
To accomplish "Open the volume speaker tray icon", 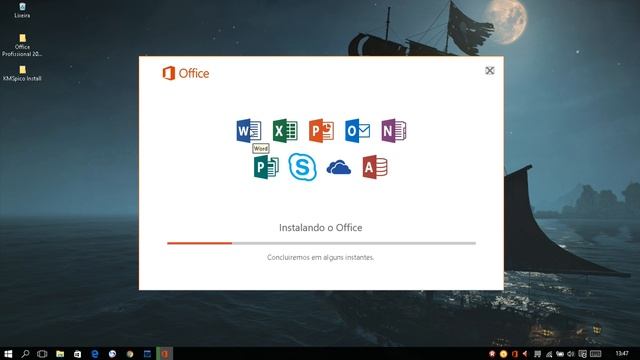I will 571,354.
